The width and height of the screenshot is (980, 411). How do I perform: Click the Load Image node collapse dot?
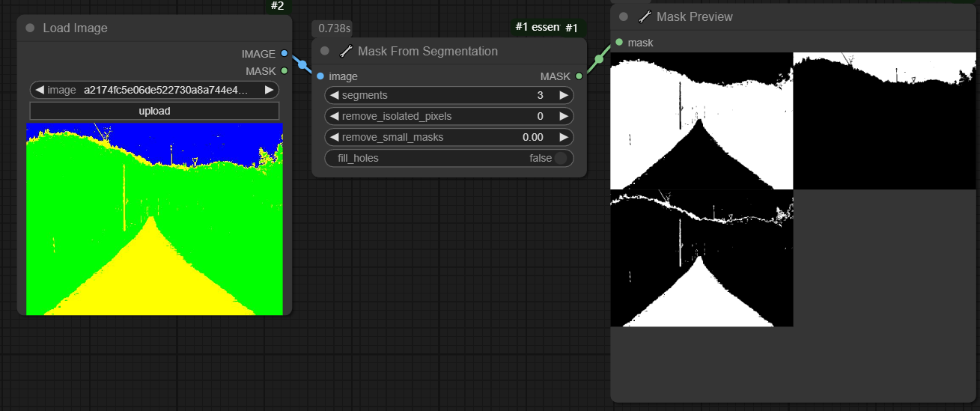pos(30,28)
